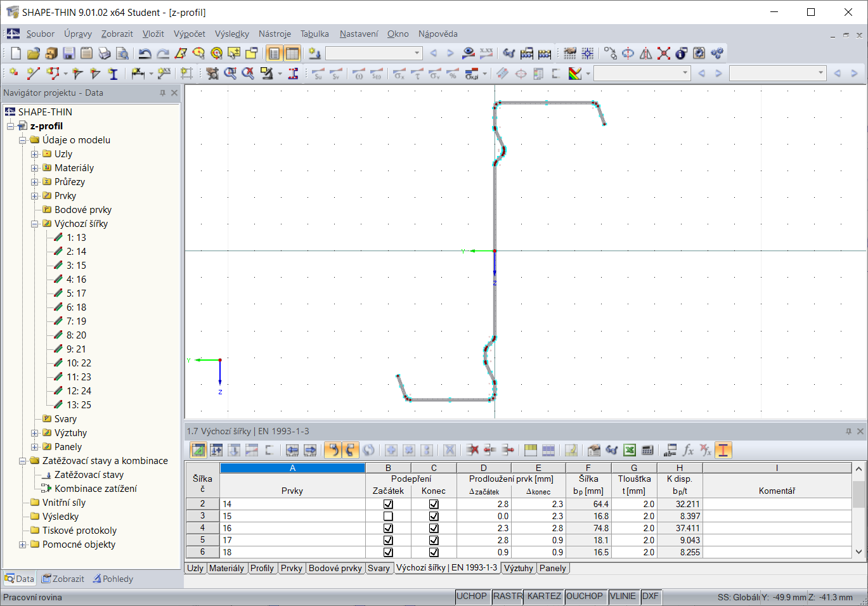Image resolution: width=868 pixels, height=606 pixels.
Task: Expand the Výztuhy tree node
Action: (35, 433)
